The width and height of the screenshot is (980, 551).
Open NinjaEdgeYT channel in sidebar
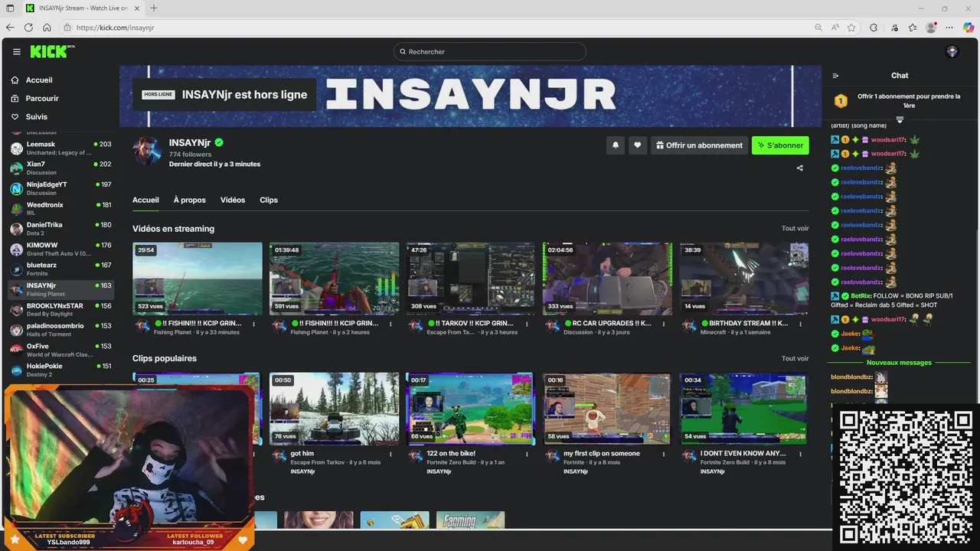(60, 188)
